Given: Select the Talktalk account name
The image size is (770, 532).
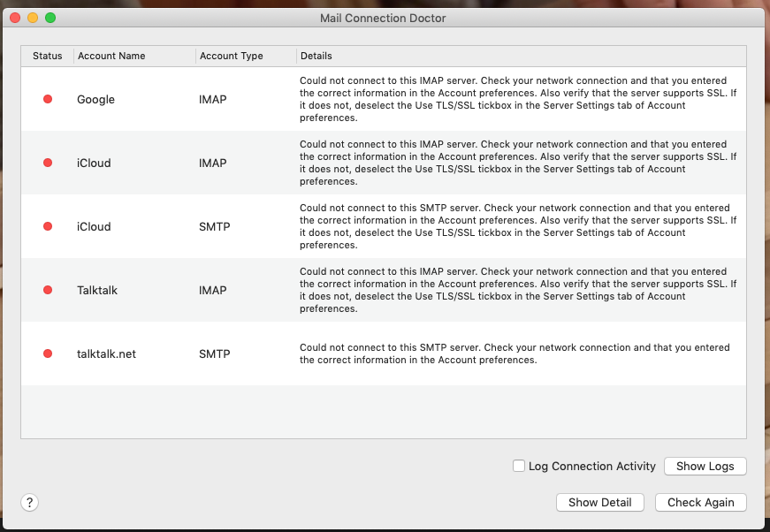Looking at the screenshot, I should 97,291.
